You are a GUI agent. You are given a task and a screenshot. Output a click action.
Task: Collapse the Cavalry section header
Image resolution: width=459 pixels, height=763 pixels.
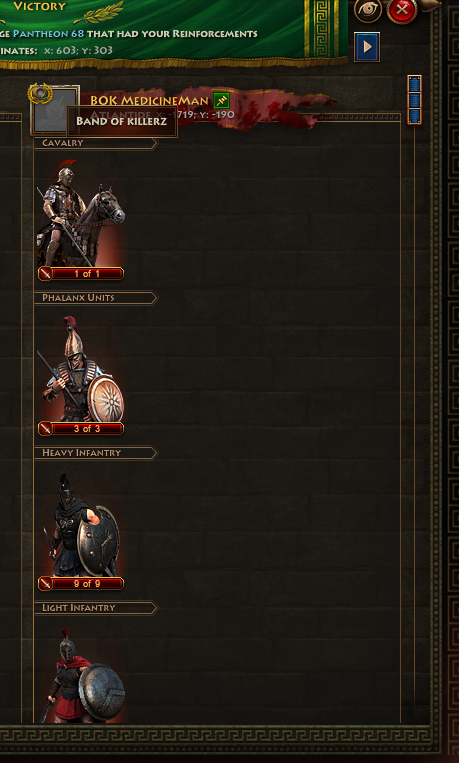pos(96,143)
